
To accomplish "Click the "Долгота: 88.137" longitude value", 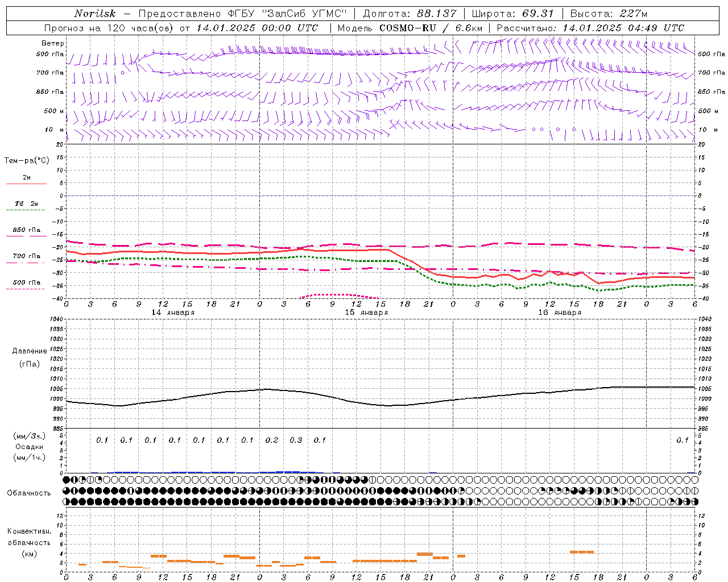I will 409,14.
